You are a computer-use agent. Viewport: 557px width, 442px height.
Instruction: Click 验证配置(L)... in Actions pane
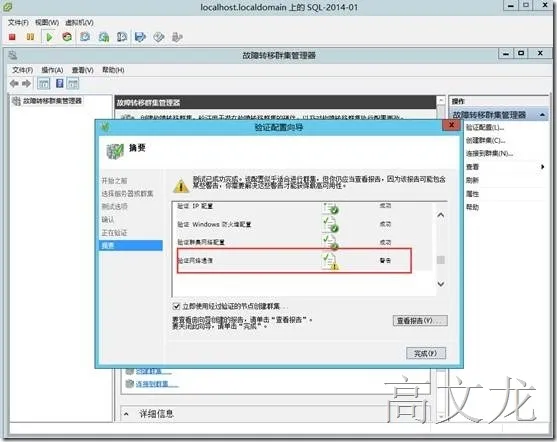485,128
